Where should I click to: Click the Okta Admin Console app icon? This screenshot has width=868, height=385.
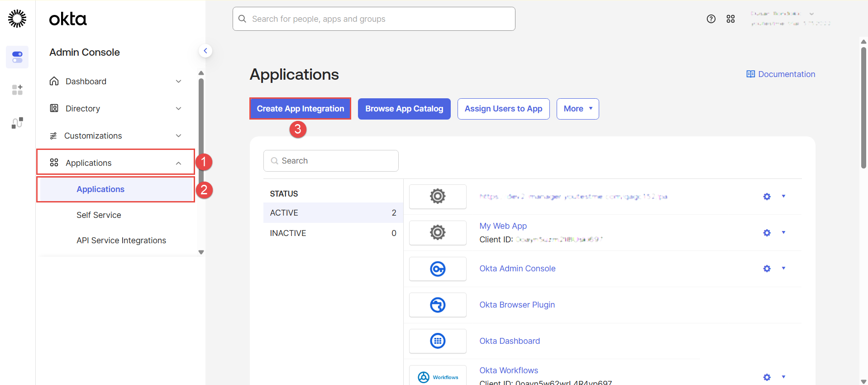coord(437,269)
